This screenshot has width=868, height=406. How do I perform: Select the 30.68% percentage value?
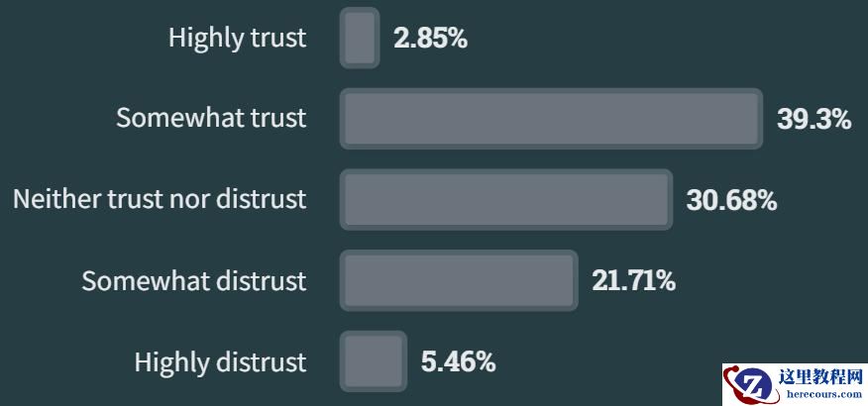731,201
